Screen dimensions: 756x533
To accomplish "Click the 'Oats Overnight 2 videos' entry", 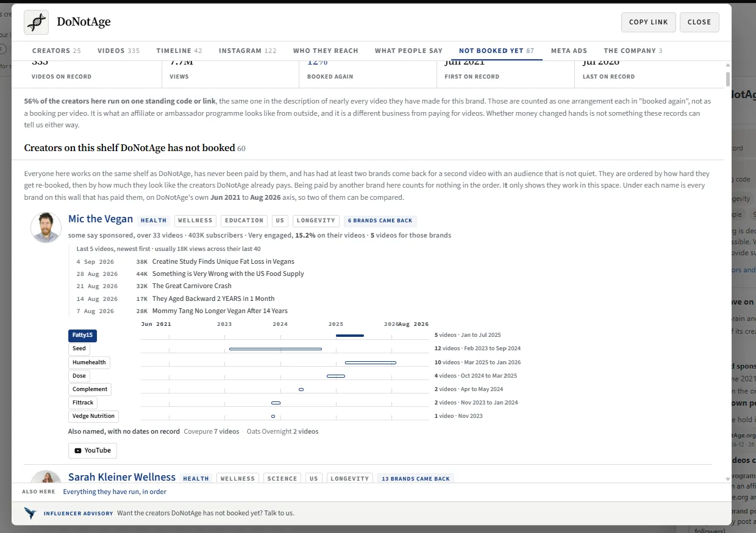I will 282,431.
